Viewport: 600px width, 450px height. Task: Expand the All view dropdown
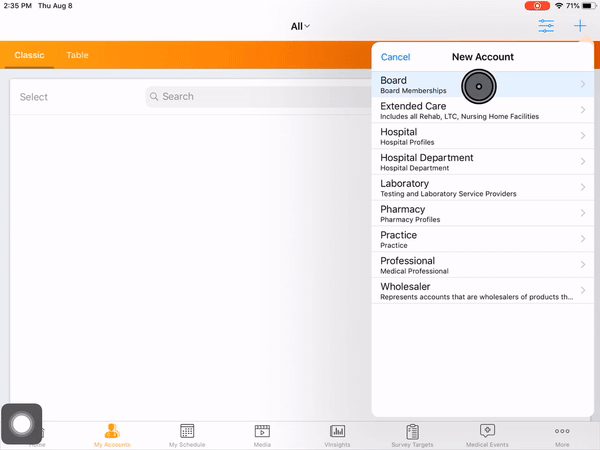coord(300,26)
